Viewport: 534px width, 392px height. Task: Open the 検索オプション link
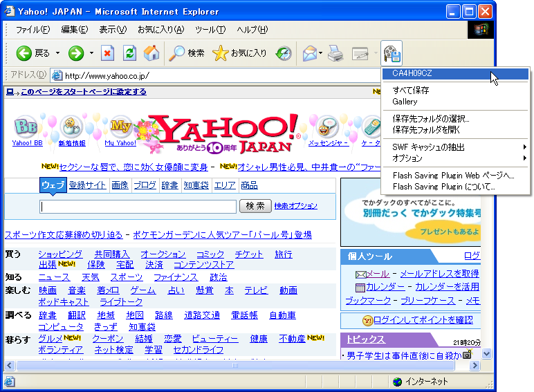click(x=295, y=206)
